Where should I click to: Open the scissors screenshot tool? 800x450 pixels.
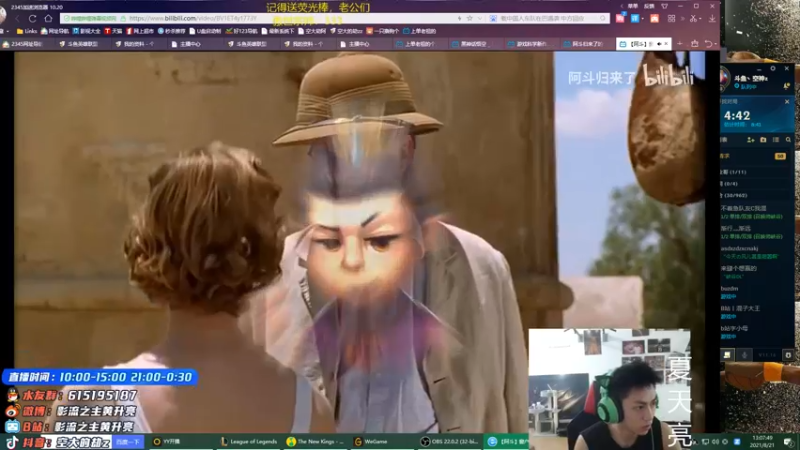coord(693,18)
